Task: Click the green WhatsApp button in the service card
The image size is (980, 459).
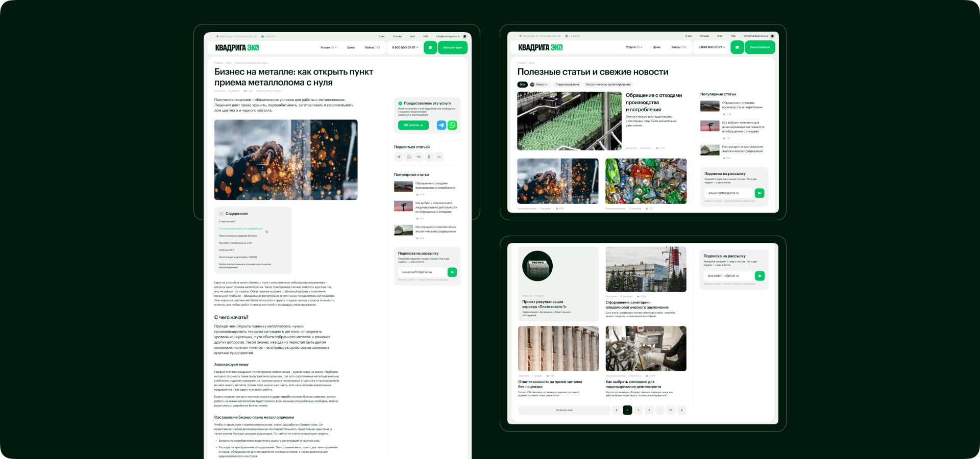Action: coord(452,125)
